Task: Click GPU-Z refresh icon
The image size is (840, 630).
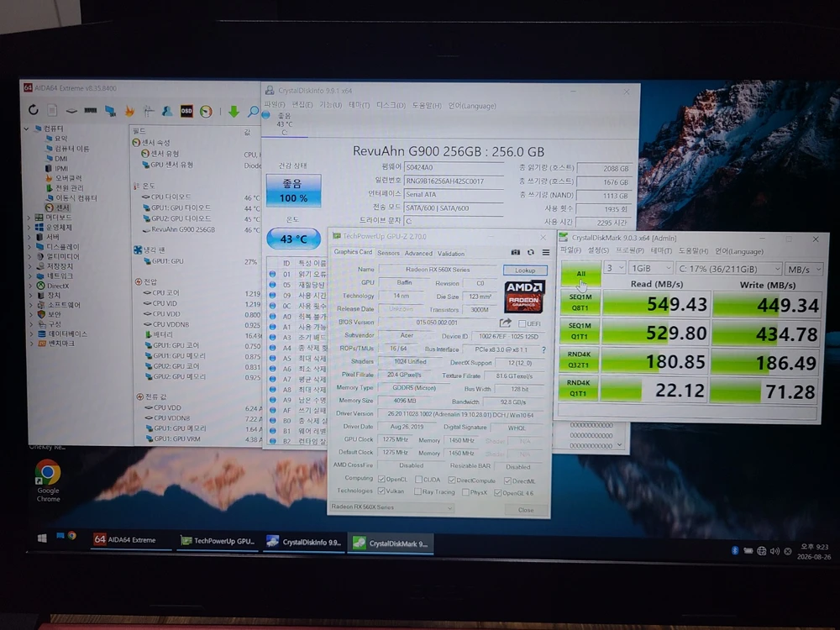Action: pos(531,252)
